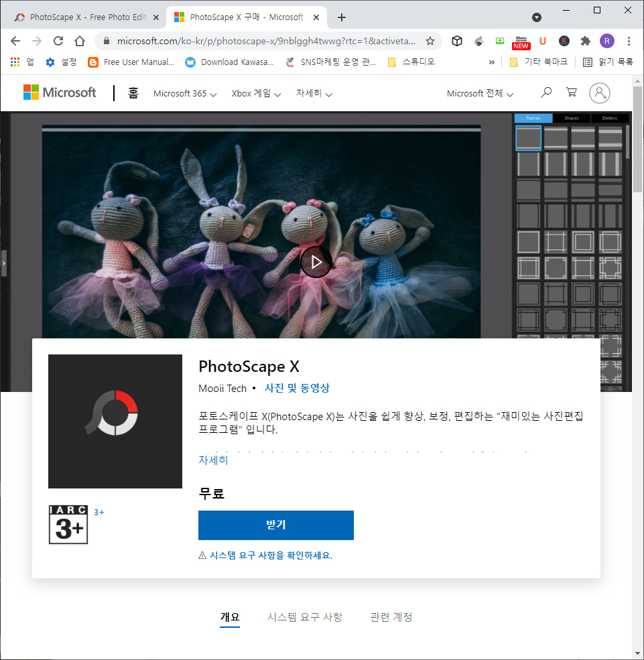
Task: Open the 스튜디오 bookmark folder
Action: click(x=411, y=62)
